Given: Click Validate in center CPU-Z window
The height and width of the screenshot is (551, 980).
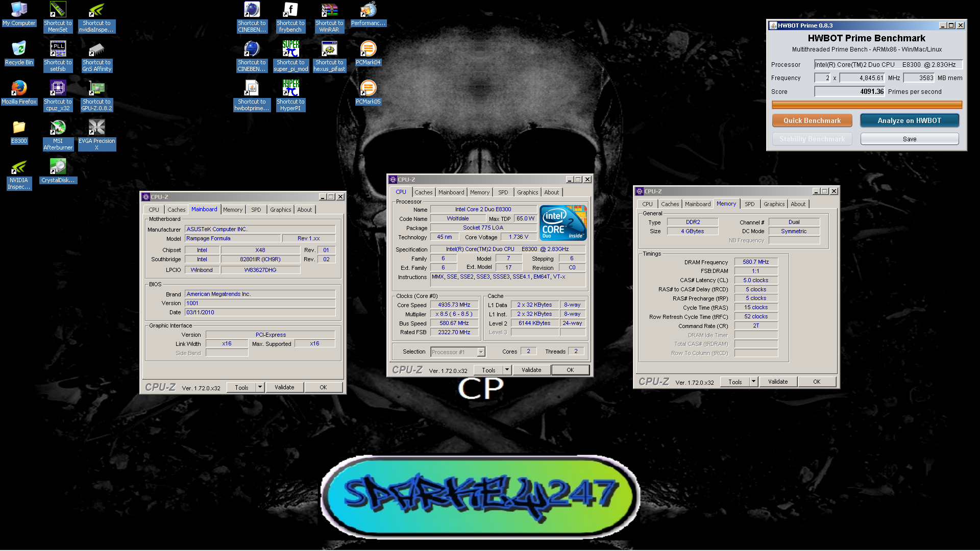Looking at the screenshot, I should [x=531, y=370].
